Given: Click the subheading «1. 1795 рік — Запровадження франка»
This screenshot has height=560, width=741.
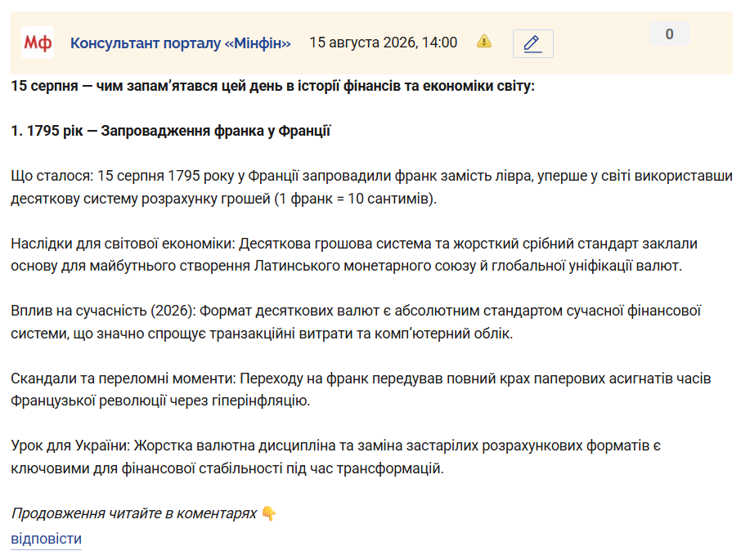Looking at the screenshot, I should [171, 131].
